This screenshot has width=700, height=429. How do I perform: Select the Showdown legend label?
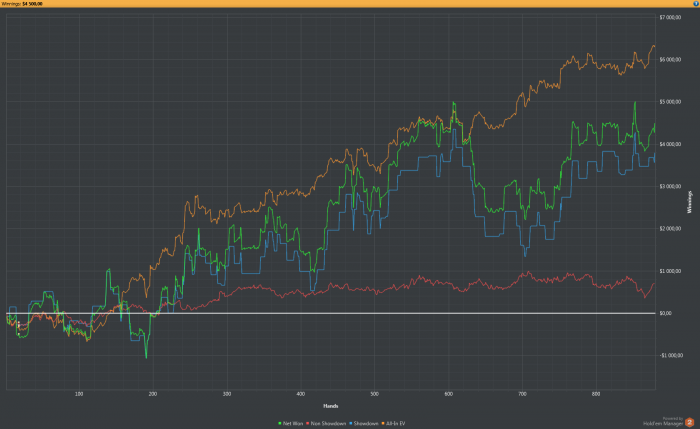tap(366, 423)
